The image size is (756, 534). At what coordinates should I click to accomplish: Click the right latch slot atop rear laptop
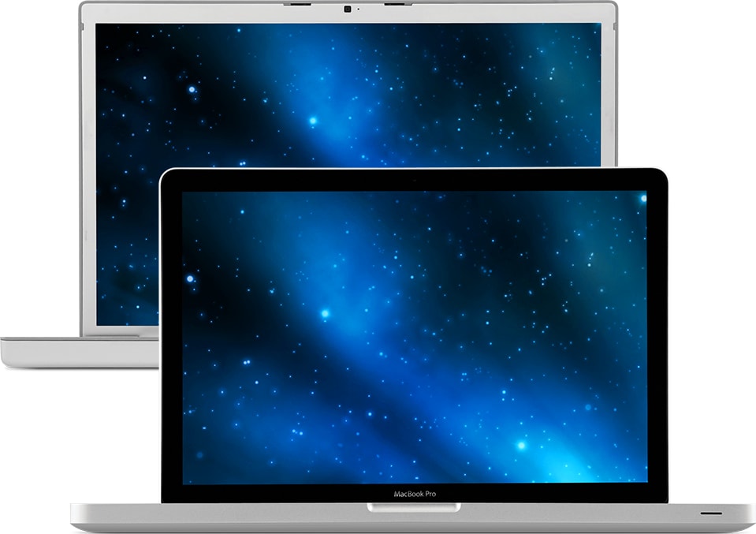pos(398,5)
